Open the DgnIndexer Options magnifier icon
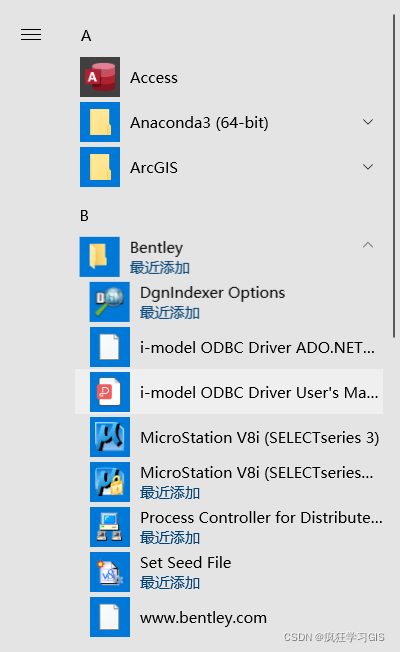The height and width of the screenshot is (652, 400). pyautogui.click(x=110, y=302)
